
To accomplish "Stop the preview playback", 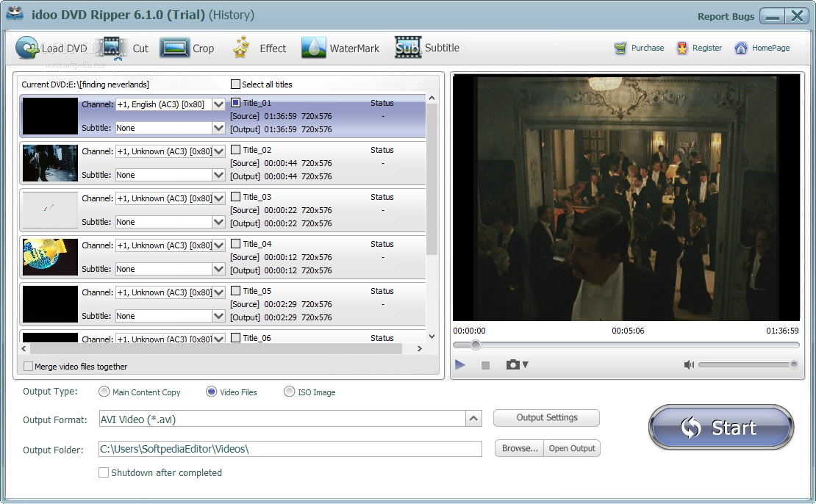I will (485, 366).
